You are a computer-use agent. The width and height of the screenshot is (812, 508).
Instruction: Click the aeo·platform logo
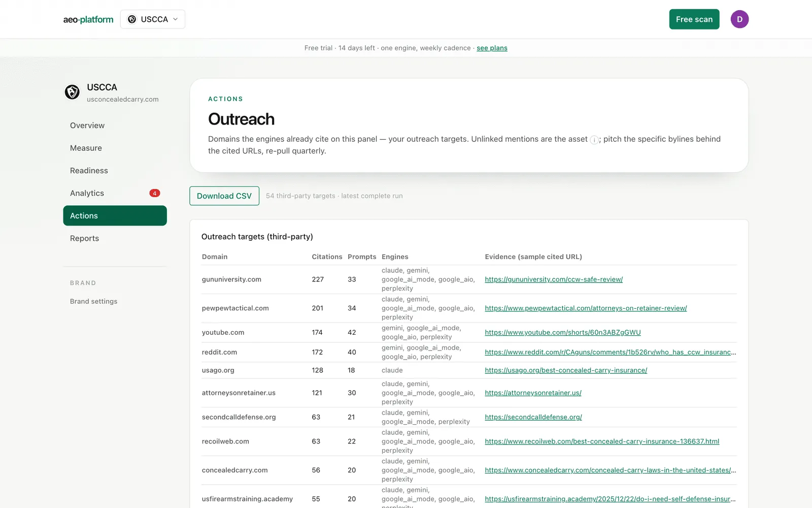[x=88, y=19]
